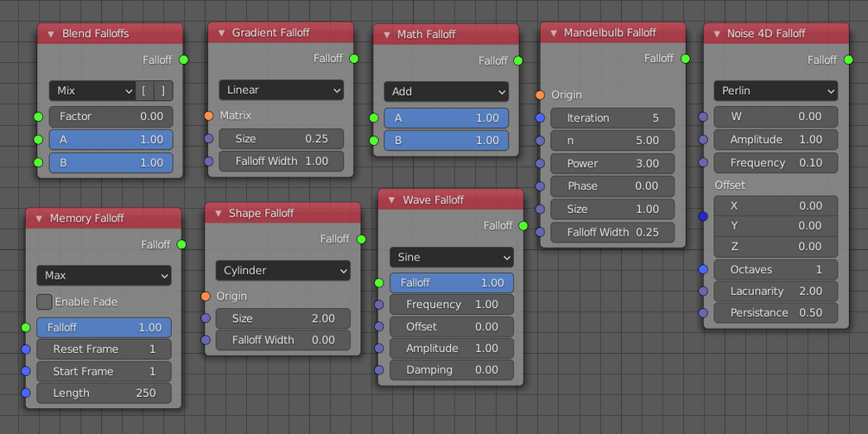The height and width of the screenshot is (434, 868).
Task: Click the Reset Frame socket in Memory Falloff
Action: click(25, 349)
